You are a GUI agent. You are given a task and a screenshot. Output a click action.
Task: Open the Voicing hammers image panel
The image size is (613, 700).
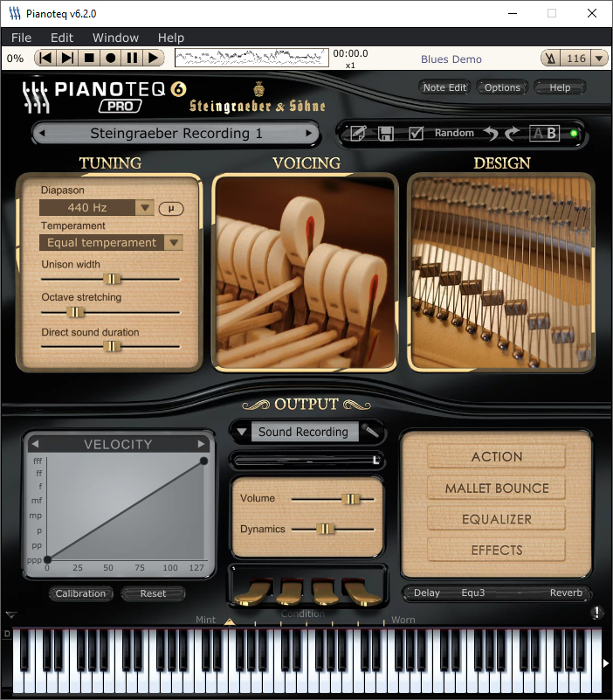pos(305,273)
